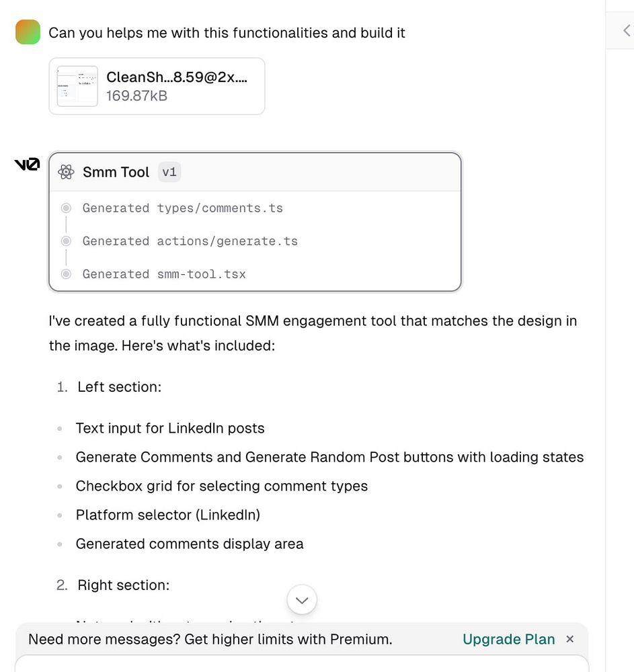The height and width of the screenshot is (672, 634).
Task: Open generated smm-tool.tsx file entry
Action: click(164, 274)
